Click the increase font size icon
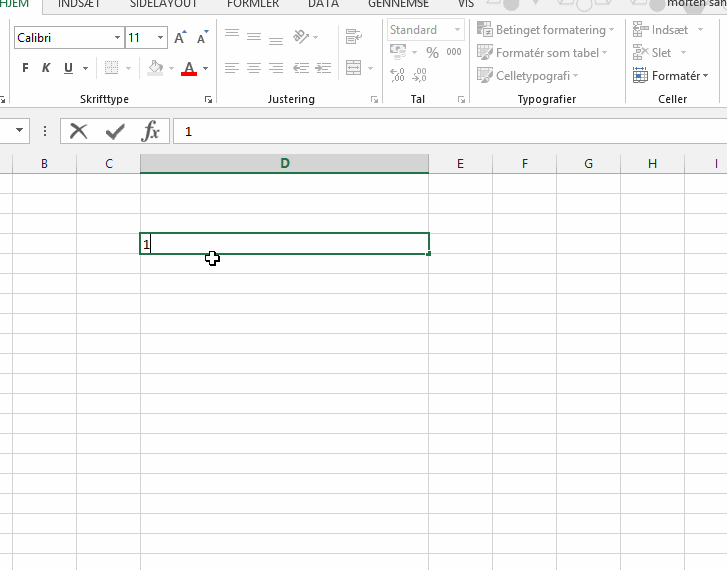The image size is (727, 570). (x=180, y=38)
